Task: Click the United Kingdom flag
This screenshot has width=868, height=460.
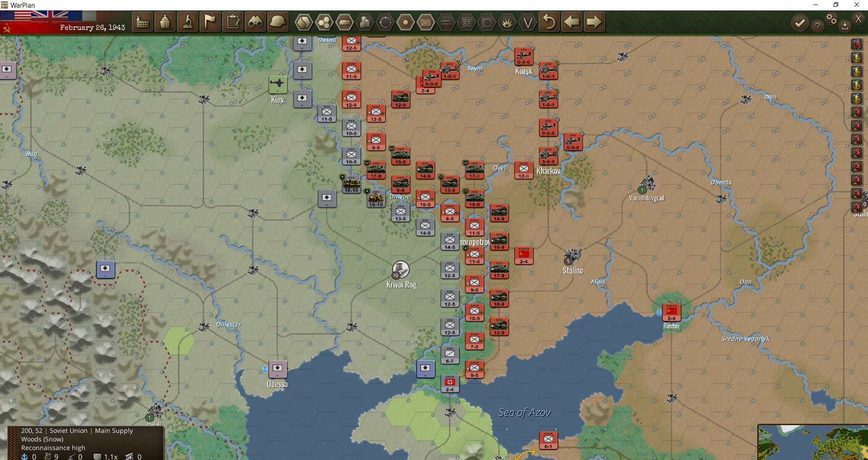Action: pos(50,16)
